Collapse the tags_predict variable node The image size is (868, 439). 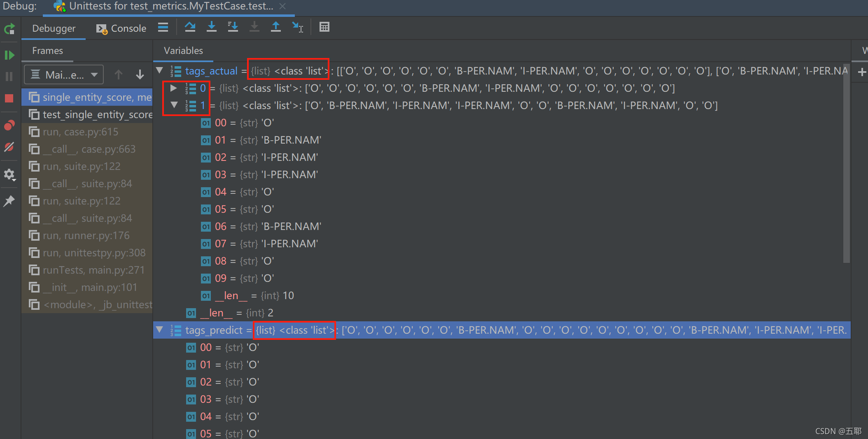pos(160,330)
